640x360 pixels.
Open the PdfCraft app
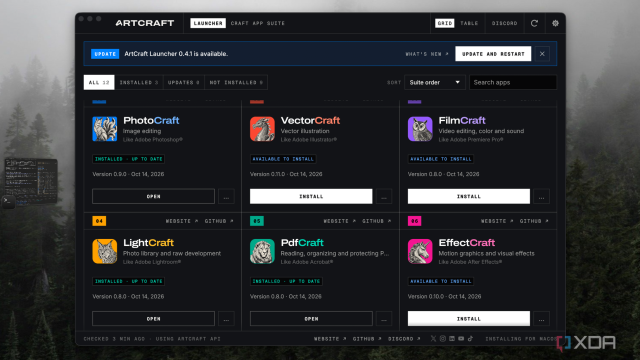(x=311, y=319)
